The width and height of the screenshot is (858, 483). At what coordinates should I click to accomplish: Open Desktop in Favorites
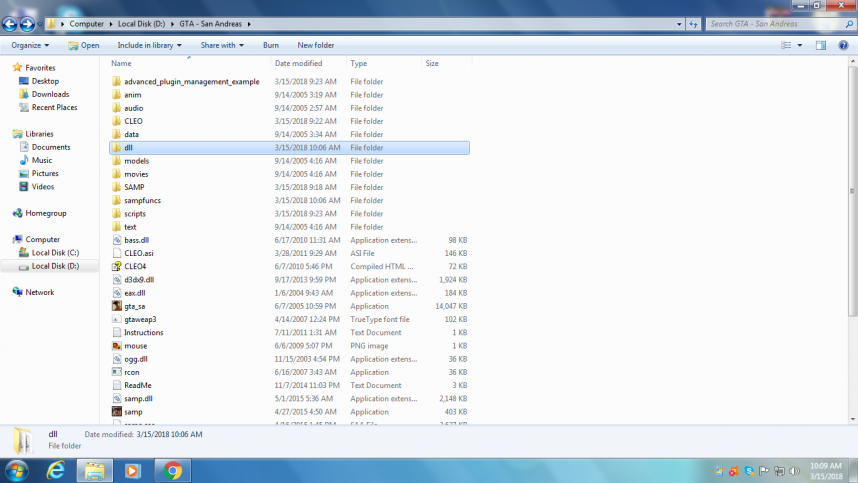(45, 81)
